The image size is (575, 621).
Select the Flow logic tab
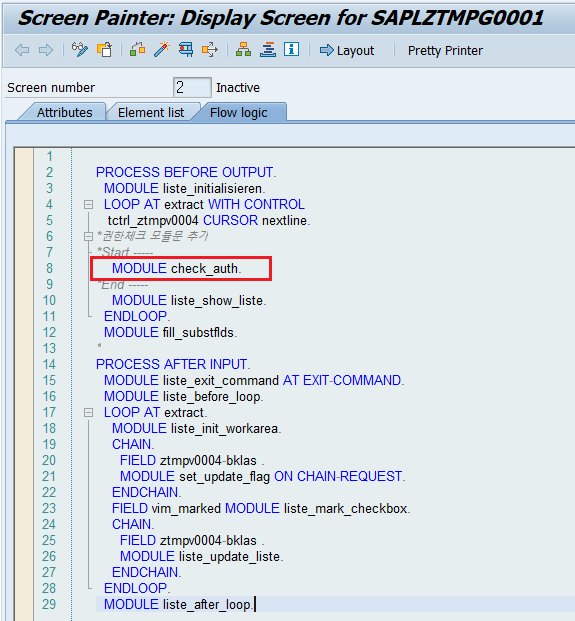click(239, 112)
